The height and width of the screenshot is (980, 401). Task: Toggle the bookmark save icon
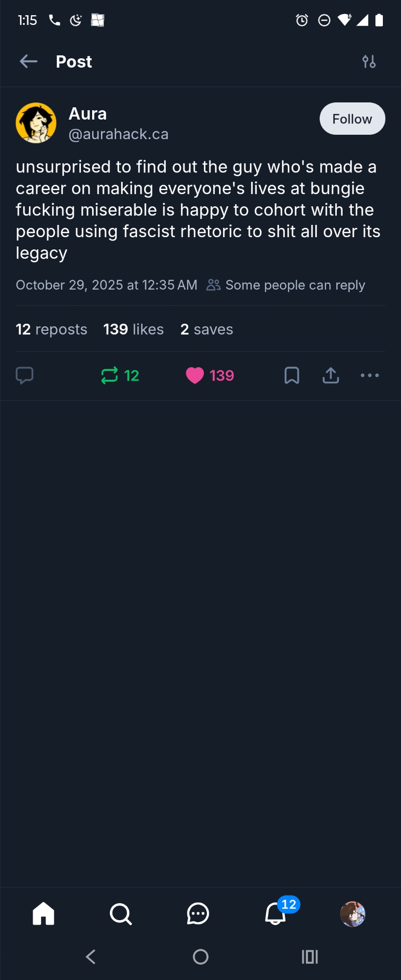[292, 375]
